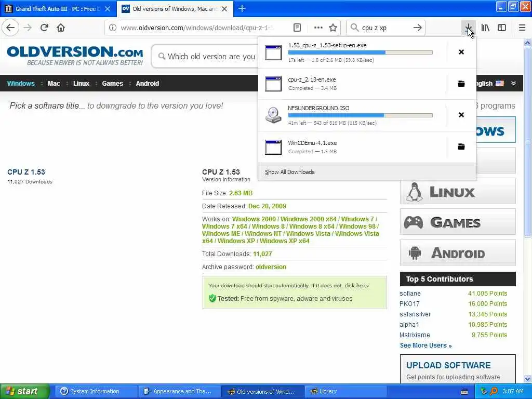The image size is (532, 399).
Task: Open the Android robot category banner
Action: click(458, 253)
